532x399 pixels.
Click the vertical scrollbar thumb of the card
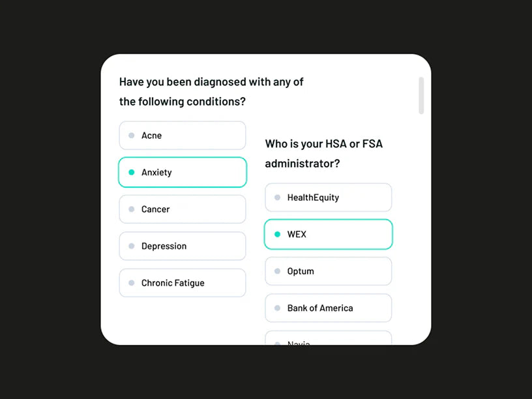(x=421, y=95)
